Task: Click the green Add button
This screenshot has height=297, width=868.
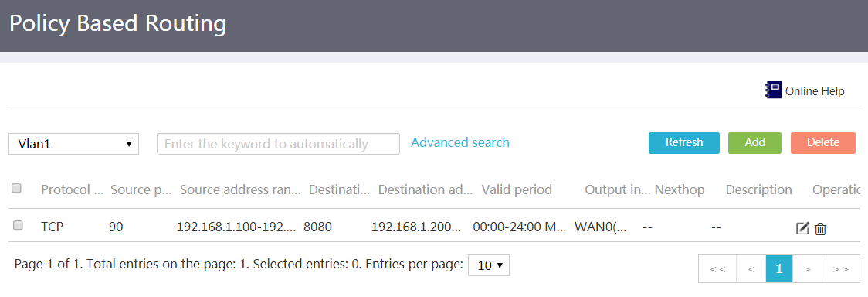Action: tap(754, 143)
